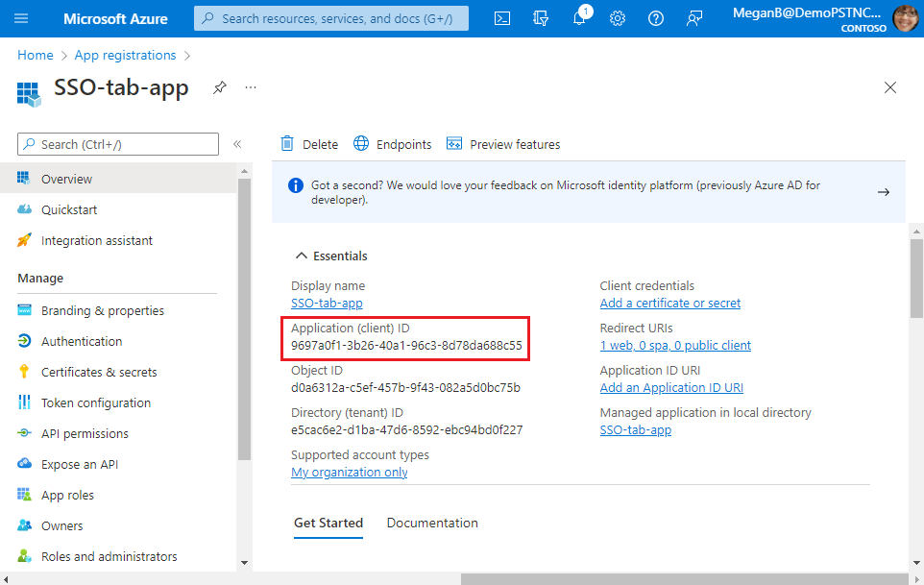
Task: Click the Object ID value d0a6312a
Action: [405, 388]
